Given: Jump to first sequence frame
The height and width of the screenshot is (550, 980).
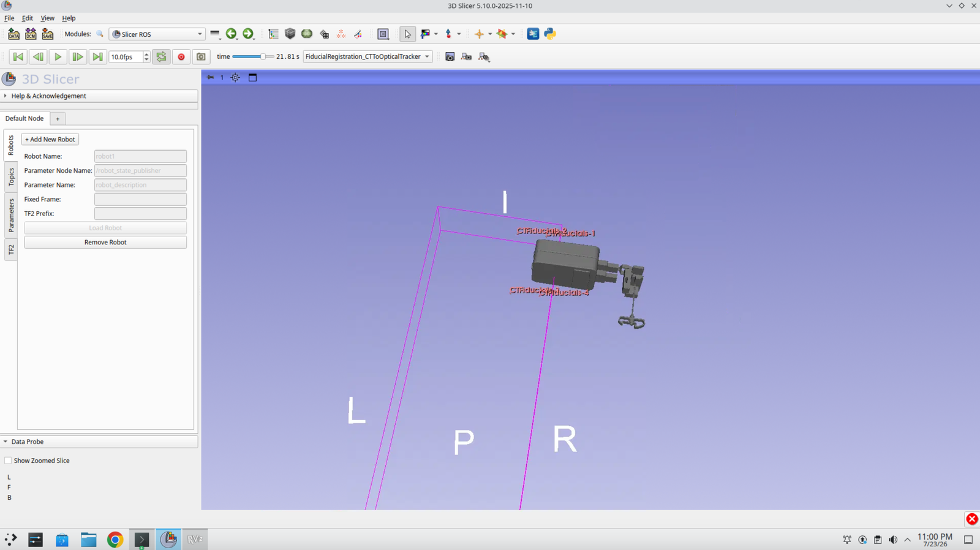Looking at the screenshot, I should (x=18, y=57).
